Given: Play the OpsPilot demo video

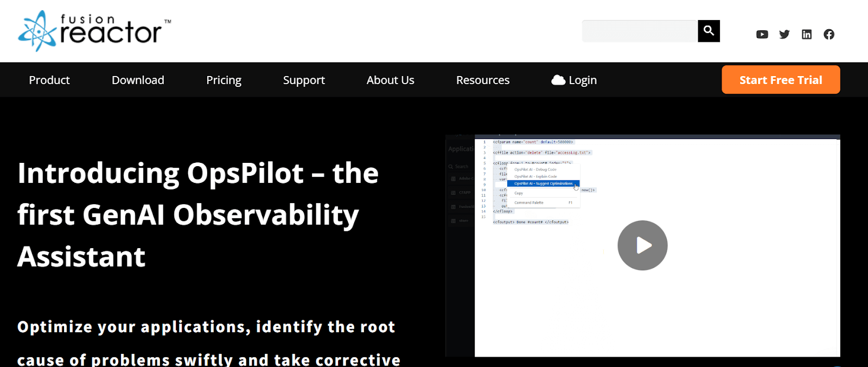Looking at the screenshot, I should click(x=642, y=245).
